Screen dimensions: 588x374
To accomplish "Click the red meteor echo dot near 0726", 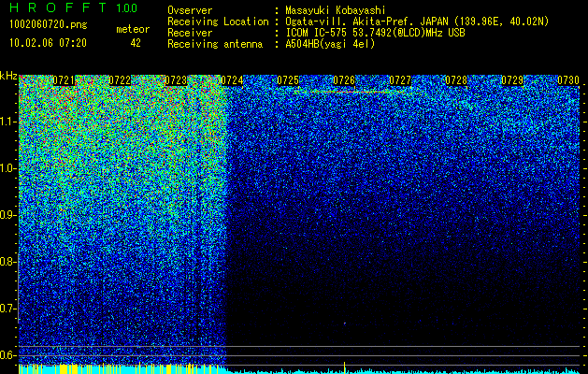I will tap(345, 323).
